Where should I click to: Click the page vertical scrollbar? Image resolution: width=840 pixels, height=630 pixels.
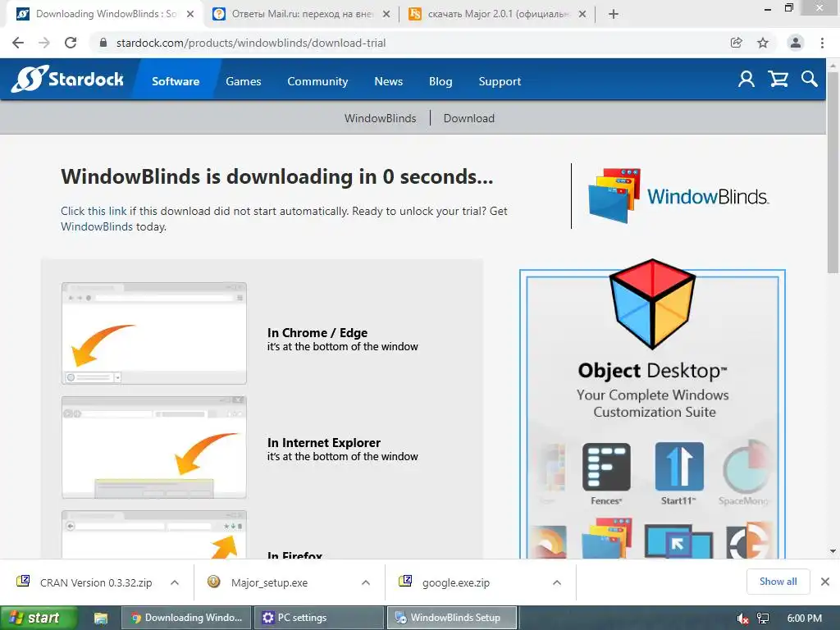tap(833, 171)
